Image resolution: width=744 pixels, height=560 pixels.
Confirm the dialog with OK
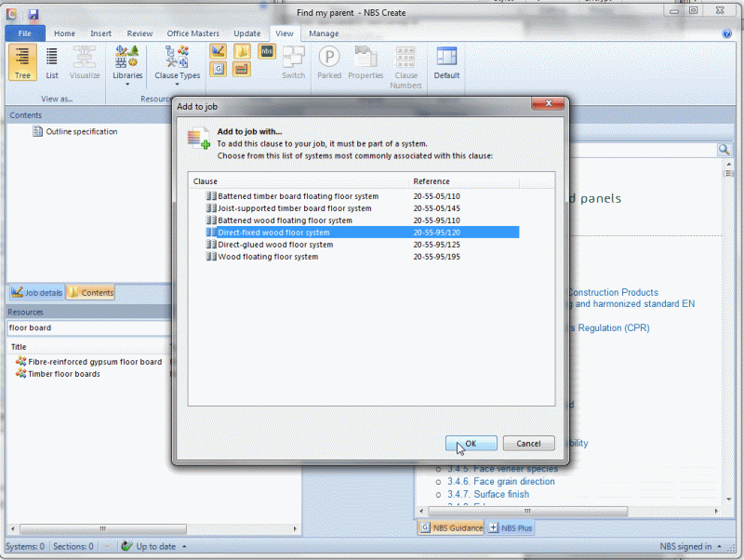coord(471,443)
